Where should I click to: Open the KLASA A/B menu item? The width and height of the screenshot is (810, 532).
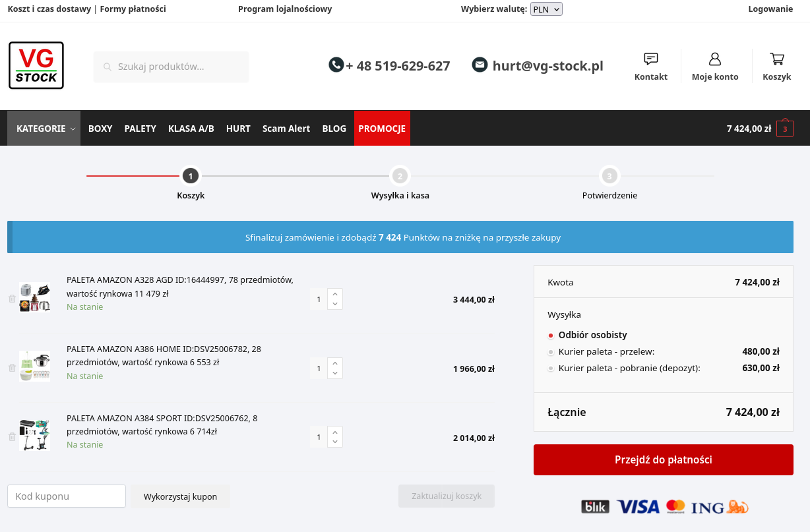(191, 129)
